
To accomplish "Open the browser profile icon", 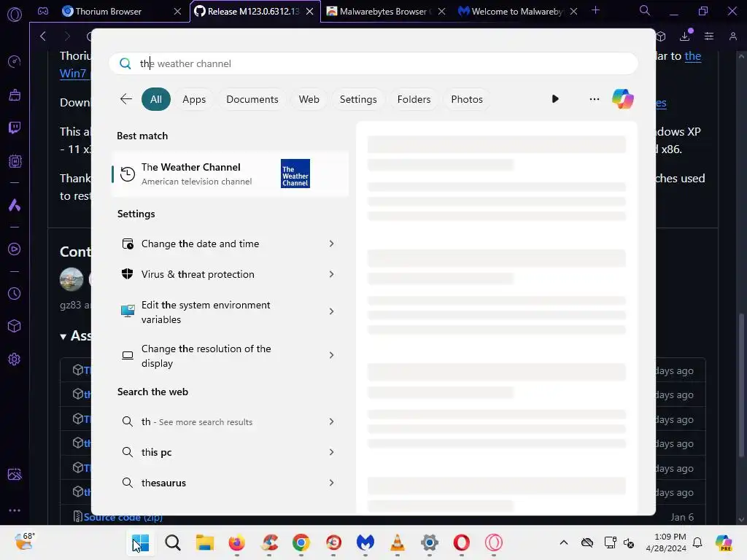I will [732, 36].
